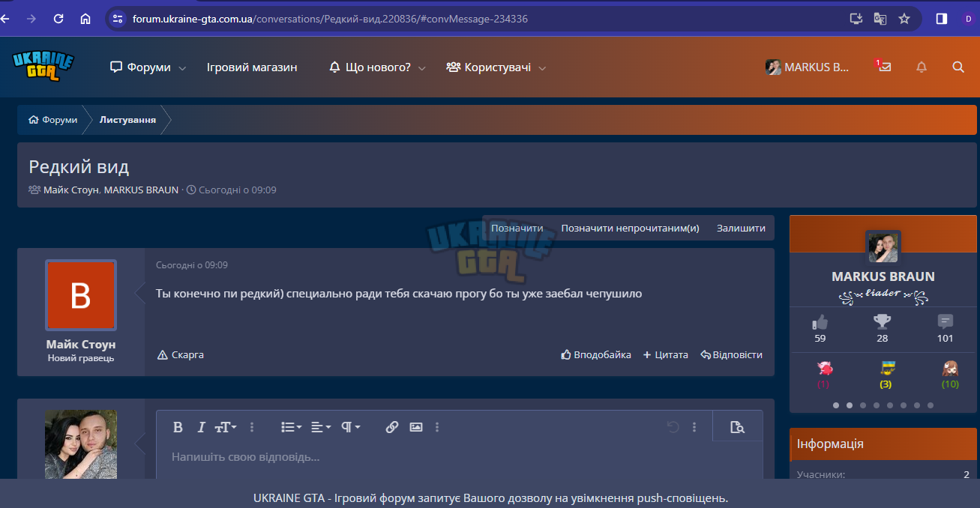Screen dimensions: 980x508
Task: Reload the page
Action: 58,19
